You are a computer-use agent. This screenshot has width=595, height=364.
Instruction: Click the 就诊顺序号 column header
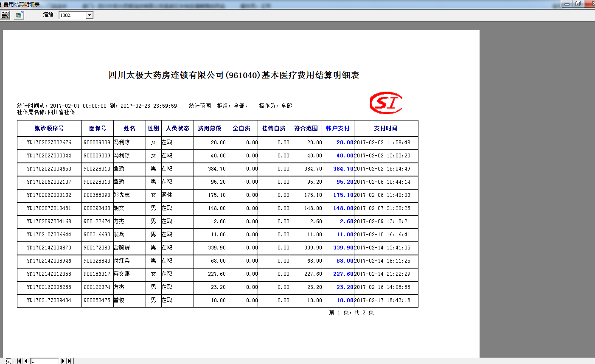49,128
